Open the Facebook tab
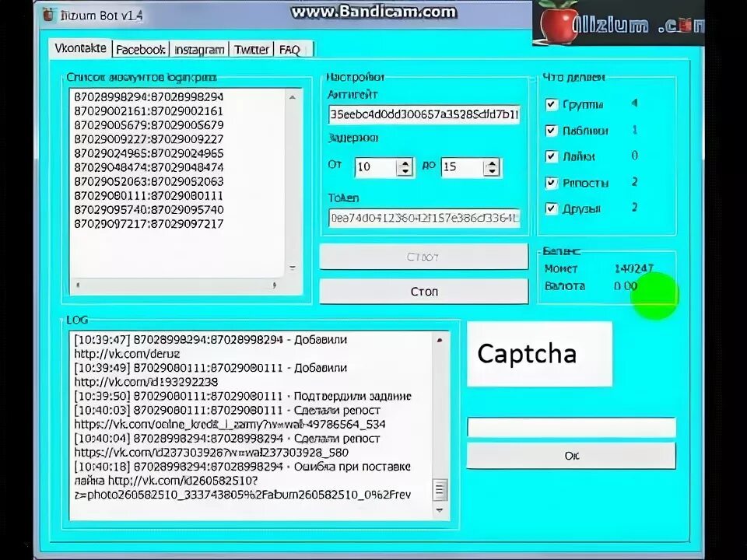This screenshot has width=747, height=560. (x=140, y=50)
